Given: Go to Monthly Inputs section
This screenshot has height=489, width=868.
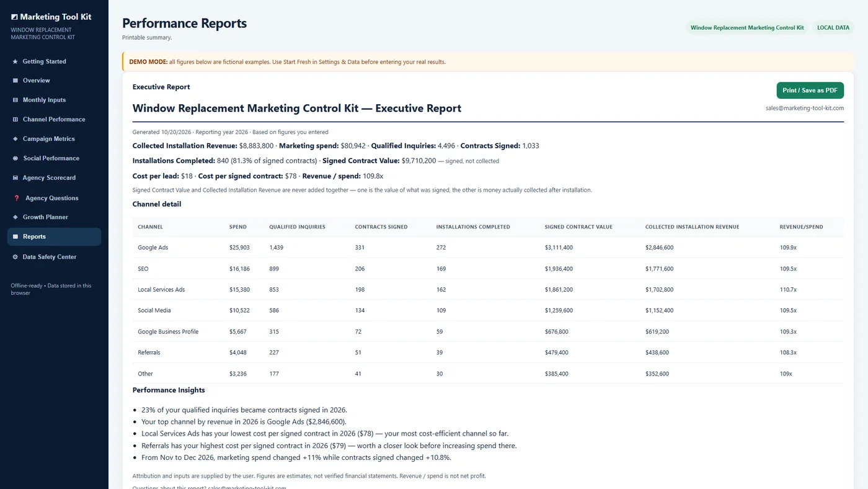Looking at the screenshot, I should point(54,100).
